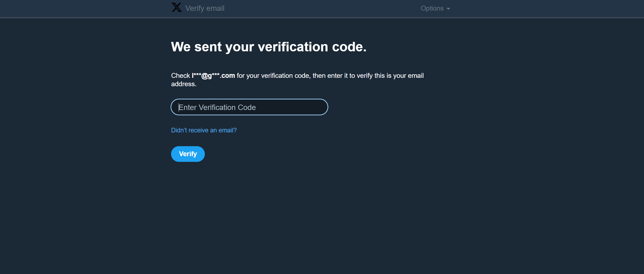Click the word "Options" in the header
Screen dimensions: 644x274
click(432, 8)
